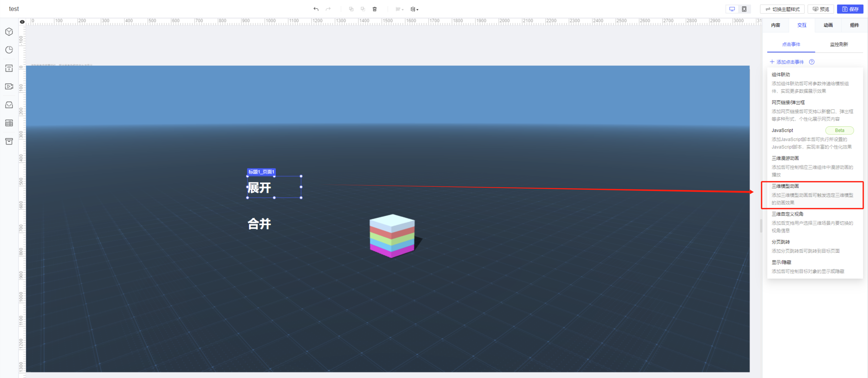The height and width of the screenshot is (378, 868).
Task: Expand the layer order dropdown
Action: click(x=414, y=9)
